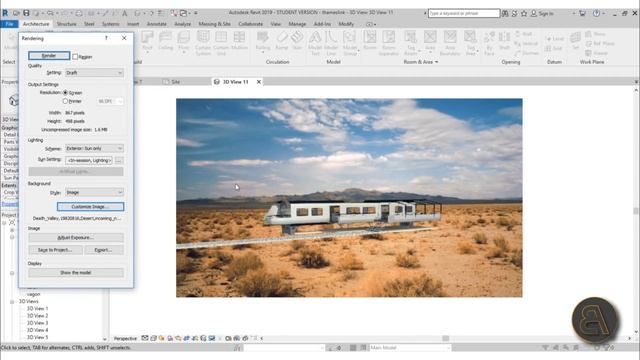
Task: Select the Area Boundary tool
Action: pyautogui.click(x=450, y=43)
